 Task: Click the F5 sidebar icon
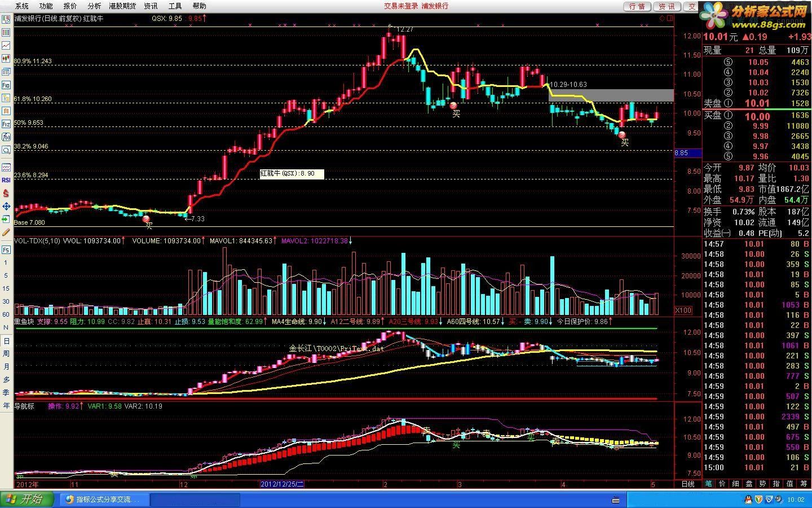click(x=6, y=249)
